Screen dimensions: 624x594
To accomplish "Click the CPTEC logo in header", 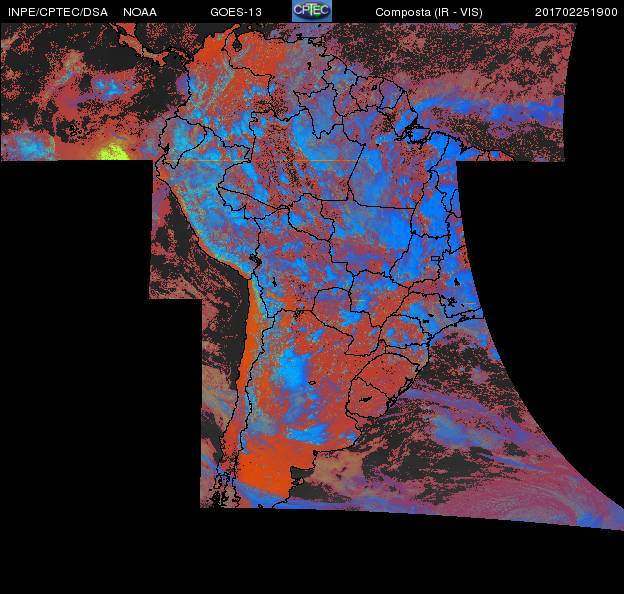I will point(312,11).
